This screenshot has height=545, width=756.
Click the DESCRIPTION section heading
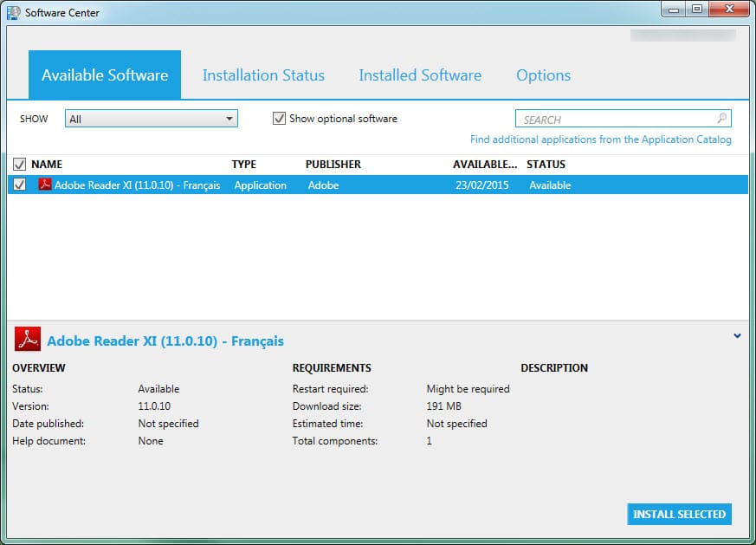point(554,368)
